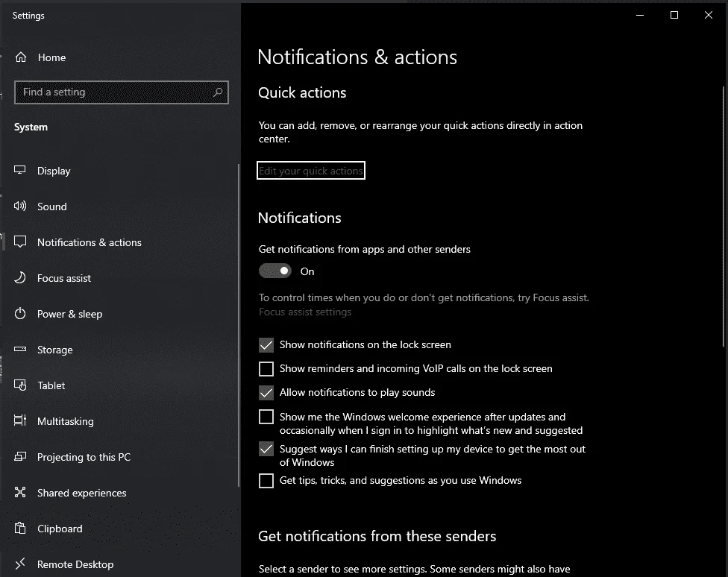The image size is (728, 577).
Task: Click the Display monitor icon
Action: click(x=20, y=170)
